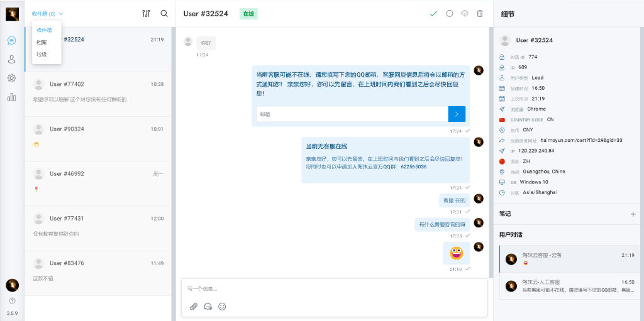Click the search magnifier icon in conversation list

164,14
